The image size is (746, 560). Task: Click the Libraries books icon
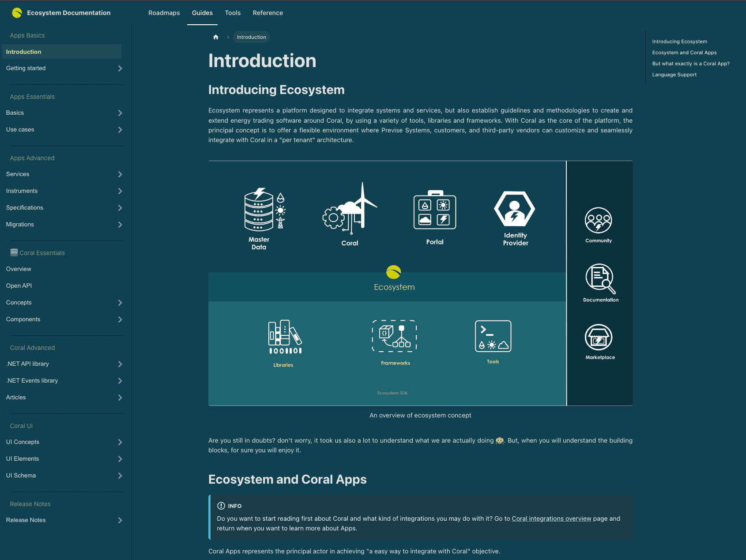click(x=285, y=337)
